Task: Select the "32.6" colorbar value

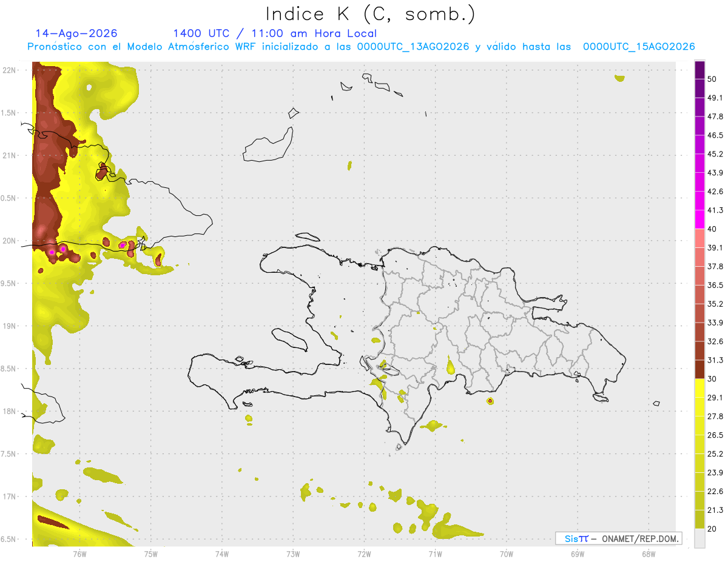Action: click(x=715, y=341)
